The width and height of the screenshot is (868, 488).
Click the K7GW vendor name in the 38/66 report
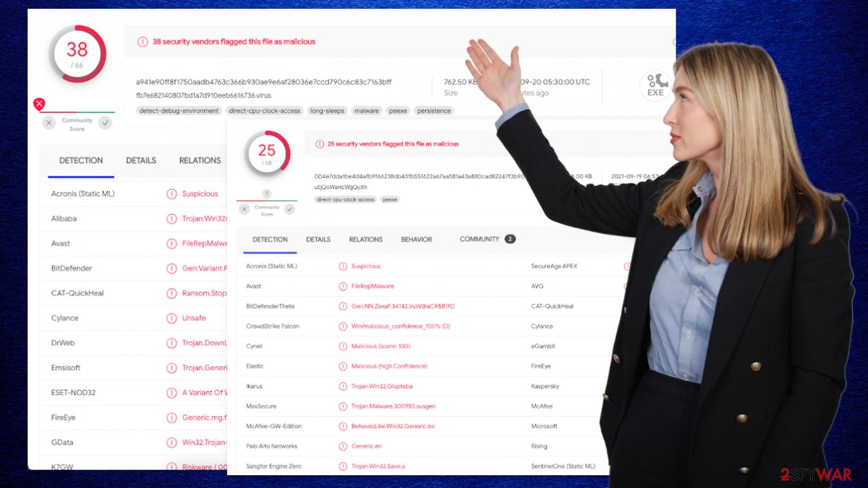62,467
